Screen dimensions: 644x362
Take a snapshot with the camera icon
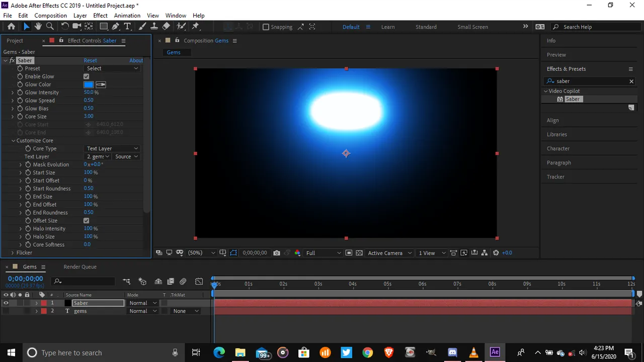277,253
